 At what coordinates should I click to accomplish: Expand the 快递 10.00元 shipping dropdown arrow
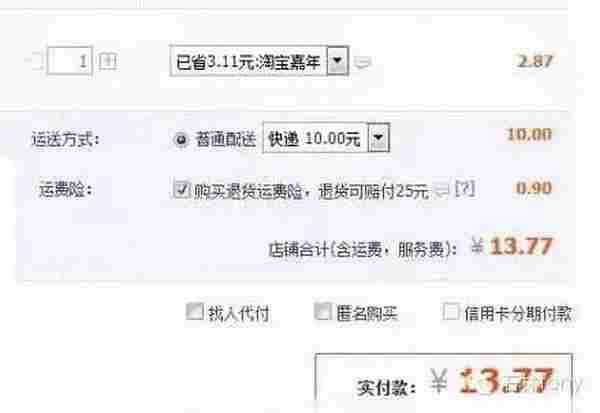(x=379, y=137)
